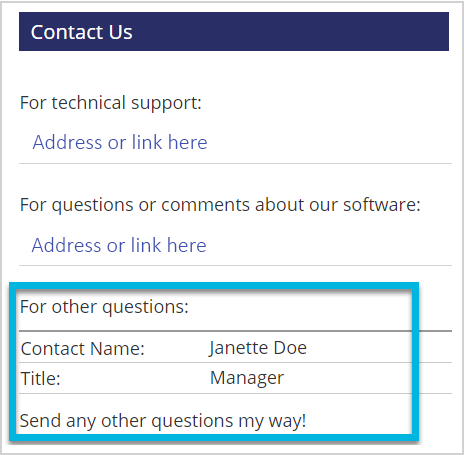Click empty space in the dark blue header bar
This screenshot has width=464, height=455.
click(x=290, y=32)
